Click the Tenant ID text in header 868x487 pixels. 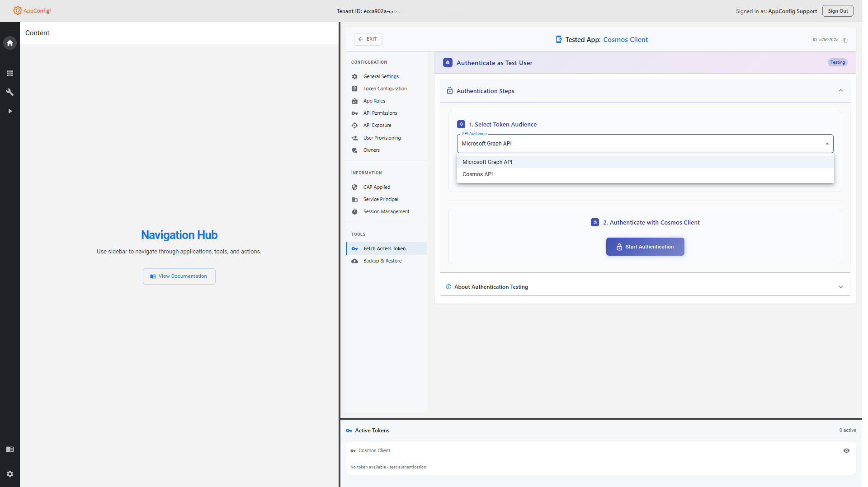tap(368, 11)
